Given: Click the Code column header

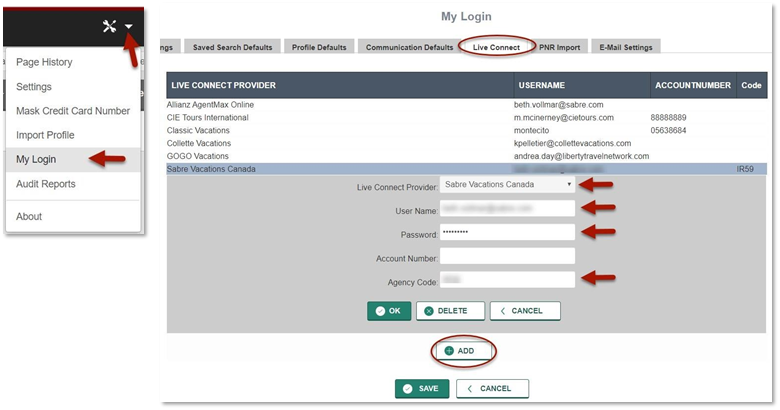Looking at the screenshot, I should [x=751, y=85].
